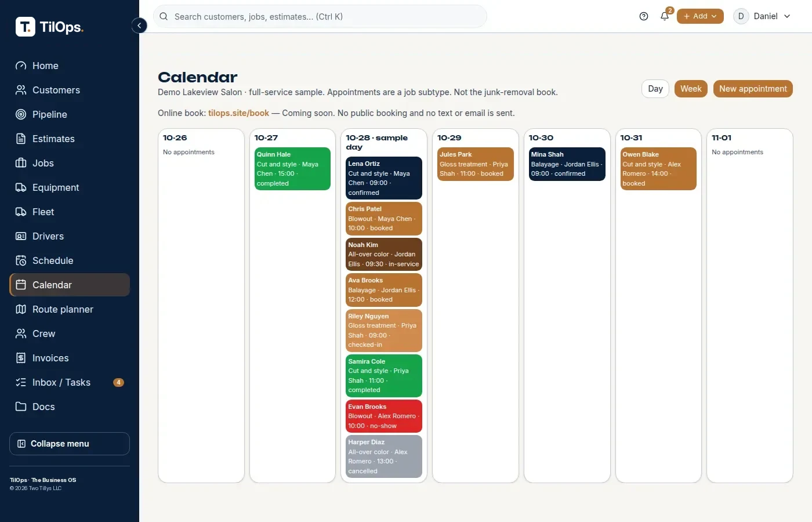Screen dimensions: 812x522
Task: Click the Inbox / Tasks checklist icon
Action: (21, 382)
